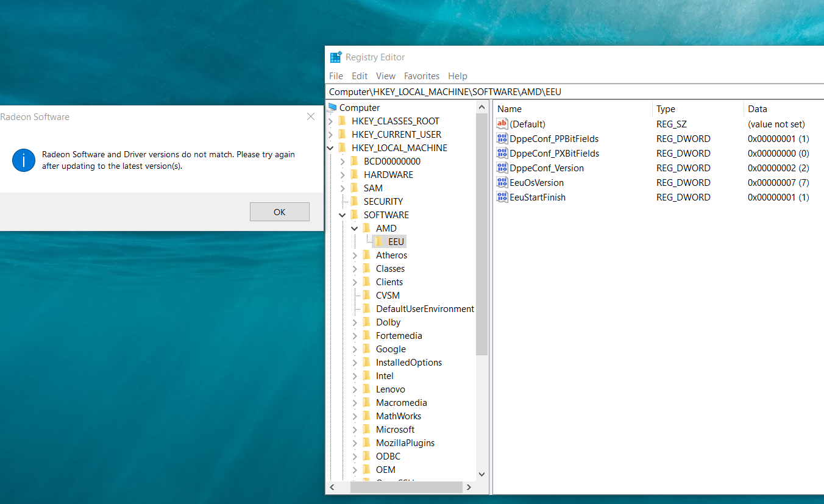Select the ODBC key
This screenshot has width=824, height=504.
click(388, 456)
